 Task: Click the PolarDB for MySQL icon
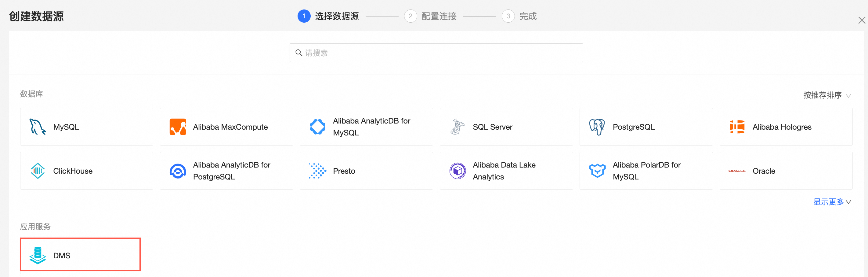click(x=597, y=171)
